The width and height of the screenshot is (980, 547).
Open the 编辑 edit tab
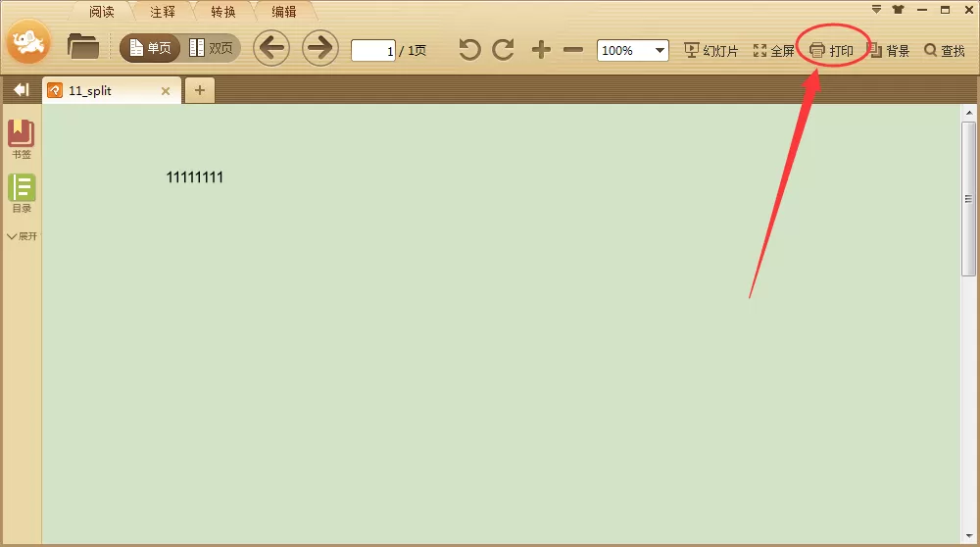pyautogui.click(x=284, y=12)
